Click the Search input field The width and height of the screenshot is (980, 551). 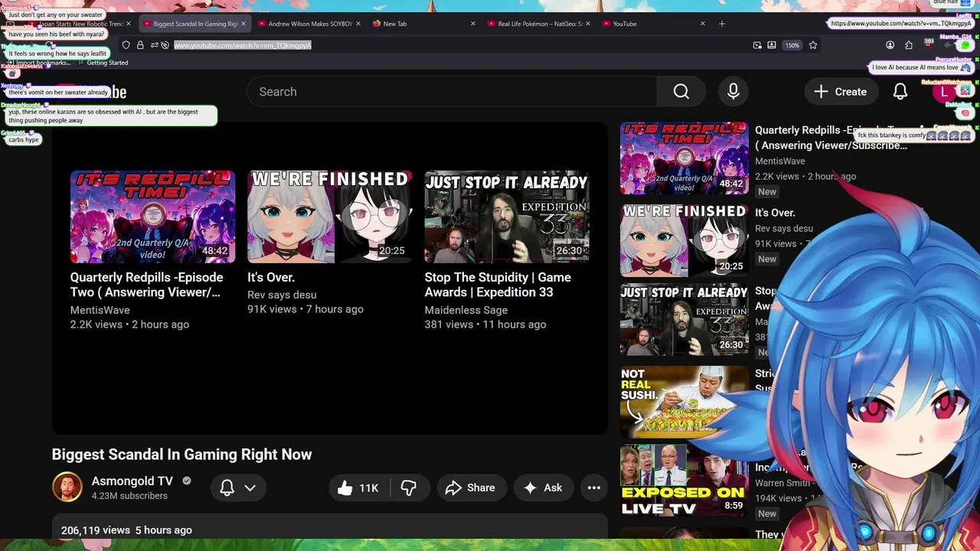pyautogui.click(x=452, y=92)
